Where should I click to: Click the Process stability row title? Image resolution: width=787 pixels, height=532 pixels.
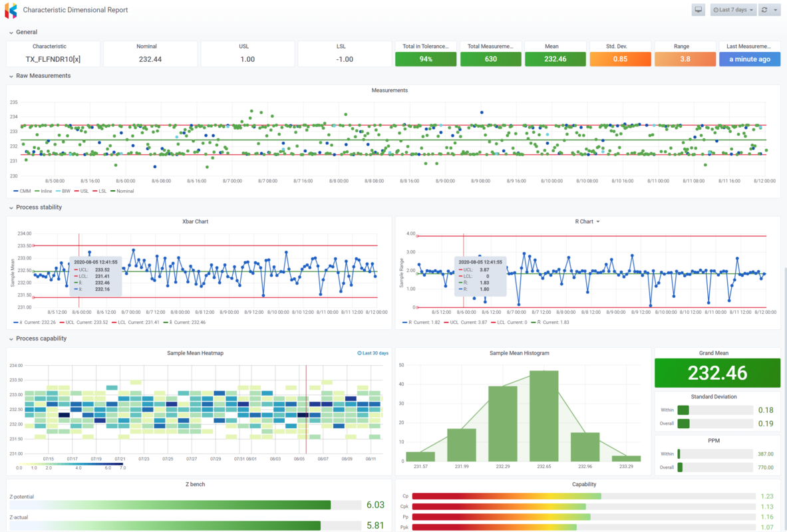point(39,207)
